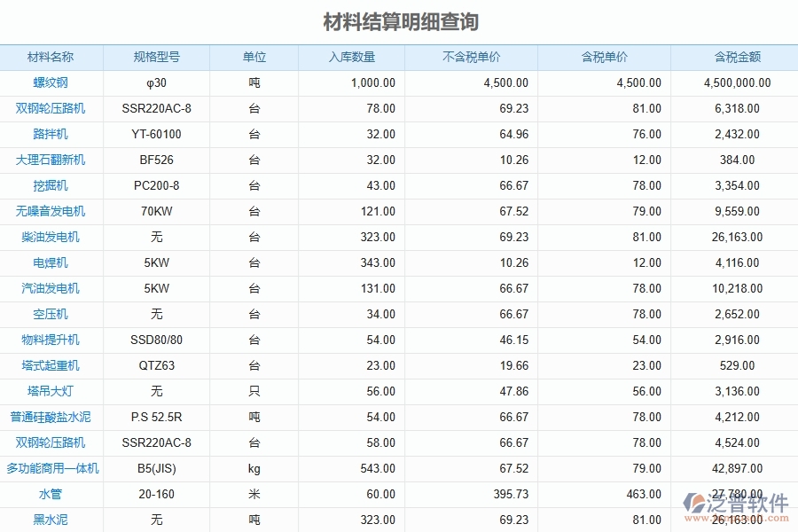Image resolution: width=798 pixels, height=532 pixels.
Task: Select the 含税单价 column header
Action: (603, 57)
